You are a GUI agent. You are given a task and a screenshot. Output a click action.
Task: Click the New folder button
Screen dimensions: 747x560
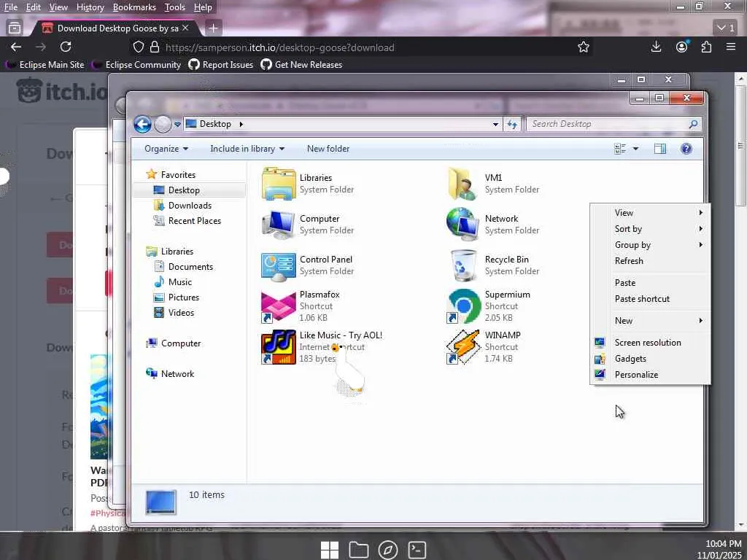tap(328, 149)
